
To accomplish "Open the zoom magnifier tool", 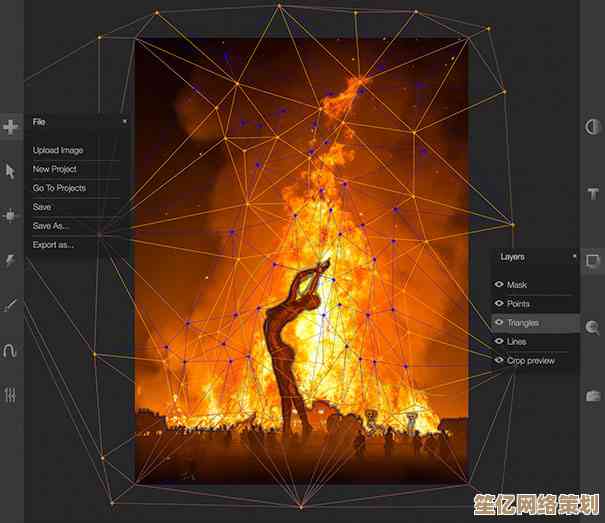I will point(592,326).
